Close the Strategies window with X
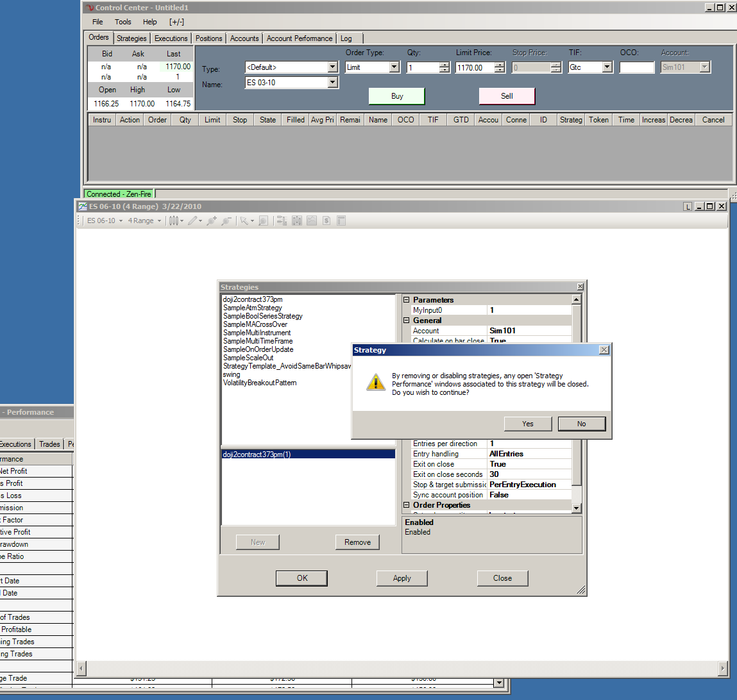The height and width of the screenshot is (700, 737). click(x=580, y=287)
